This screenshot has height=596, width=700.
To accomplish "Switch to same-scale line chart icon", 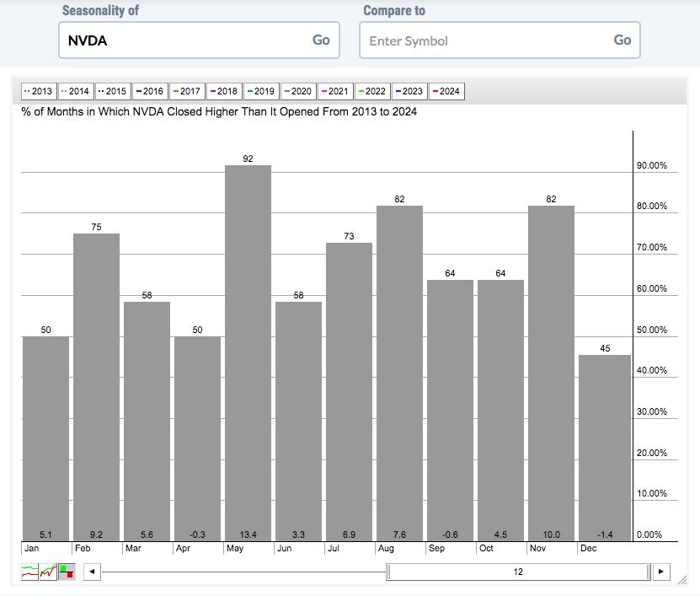I will (x=48, y=572).
